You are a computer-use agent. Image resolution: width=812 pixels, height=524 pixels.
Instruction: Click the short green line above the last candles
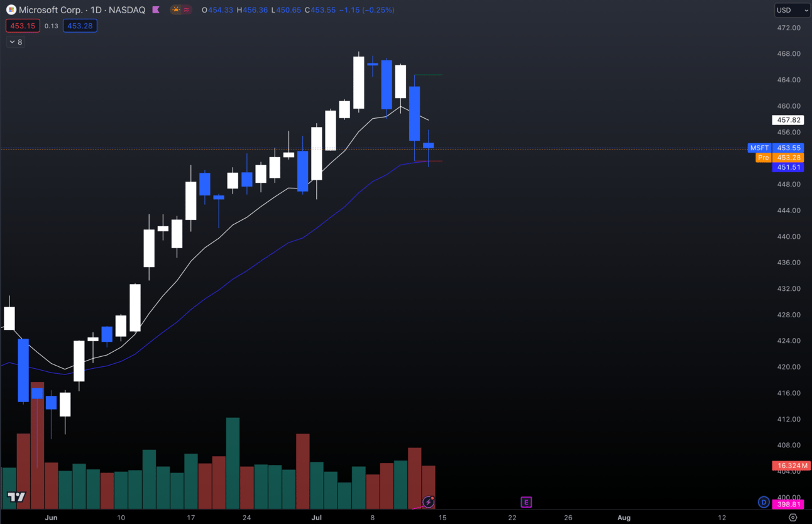(428, 75)
